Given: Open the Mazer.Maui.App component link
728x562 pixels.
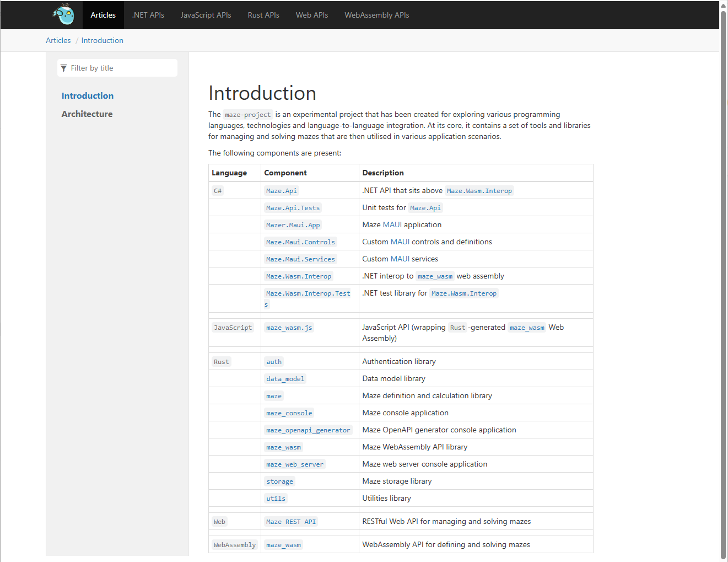Looking at the screenshot, I should pos(293,225).
